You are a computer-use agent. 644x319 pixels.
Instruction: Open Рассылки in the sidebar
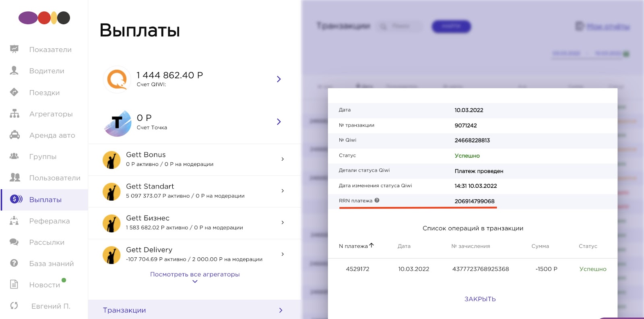tap(47, 242)
